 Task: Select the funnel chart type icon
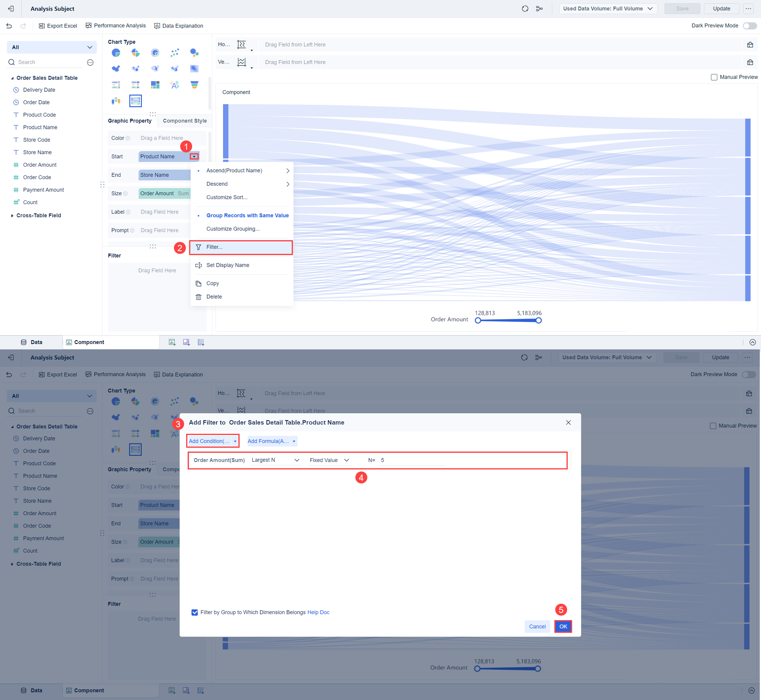click(194, 85)
